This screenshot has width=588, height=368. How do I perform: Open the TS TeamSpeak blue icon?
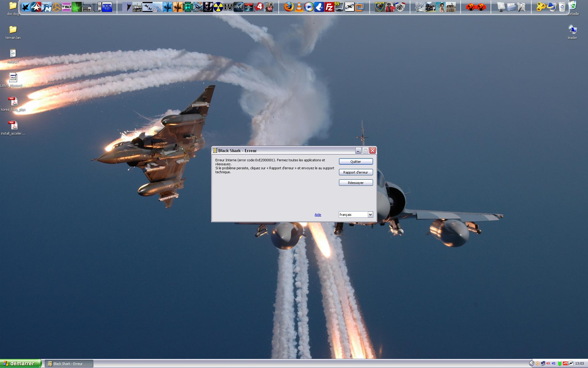[107, 7]
